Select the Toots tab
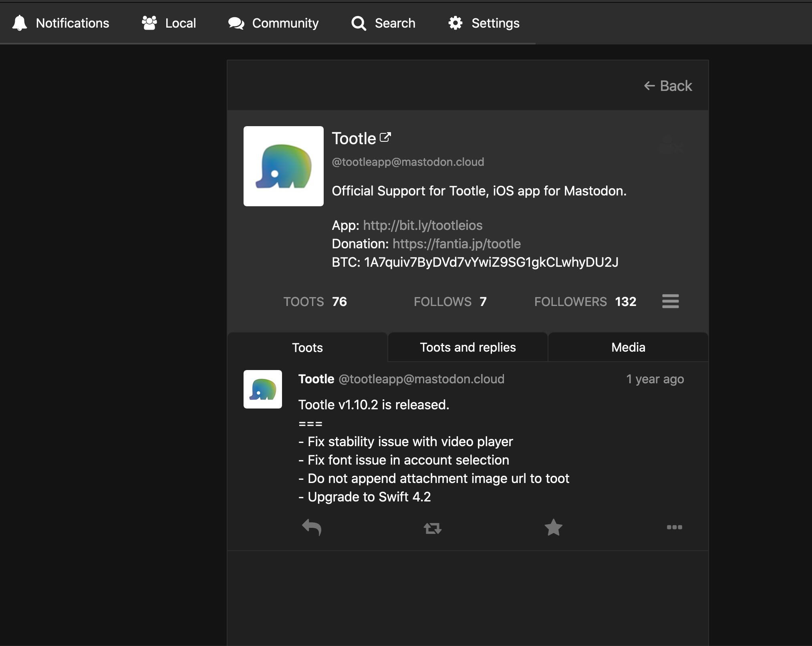Image resolution: width=812 pixels, height=646 pixels. coord(307,348)
